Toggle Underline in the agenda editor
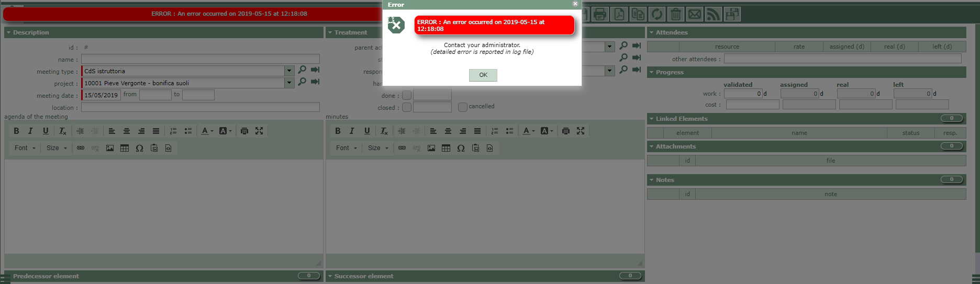The height and width of the screenshot is (284, 980). coord(46,131)
